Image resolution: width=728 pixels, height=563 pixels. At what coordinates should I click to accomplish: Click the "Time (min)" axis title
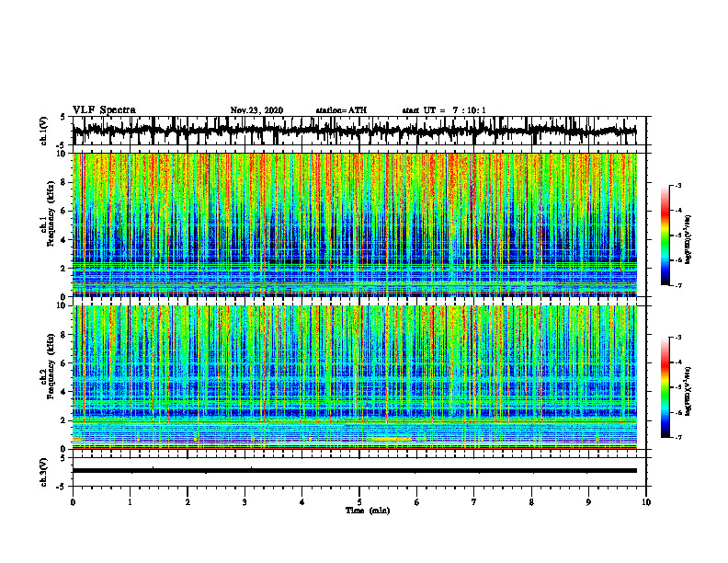[x=368, y=511]
